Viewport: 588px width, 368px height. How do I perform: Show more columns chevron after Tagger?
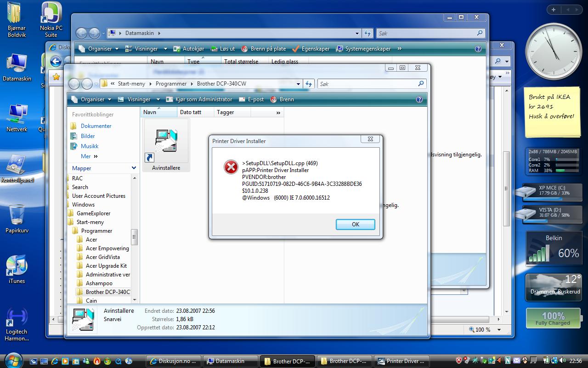278,112
